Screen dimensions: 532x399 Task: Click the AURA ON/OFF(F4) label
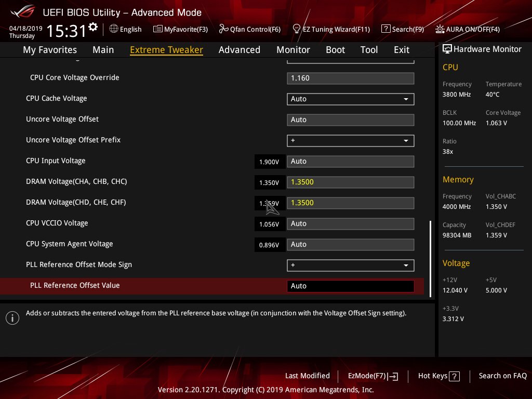pyautogui.click(x=473, y=29)
